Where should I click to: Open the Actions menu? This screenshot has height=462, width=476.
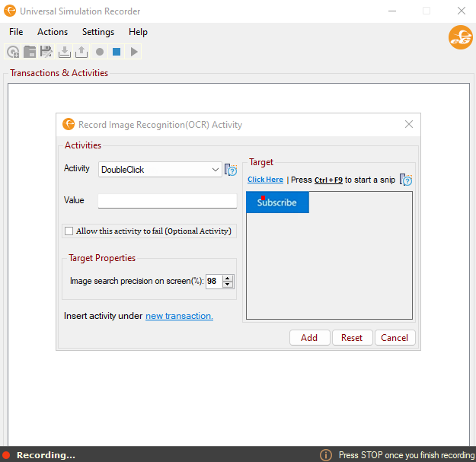(53, 32)
